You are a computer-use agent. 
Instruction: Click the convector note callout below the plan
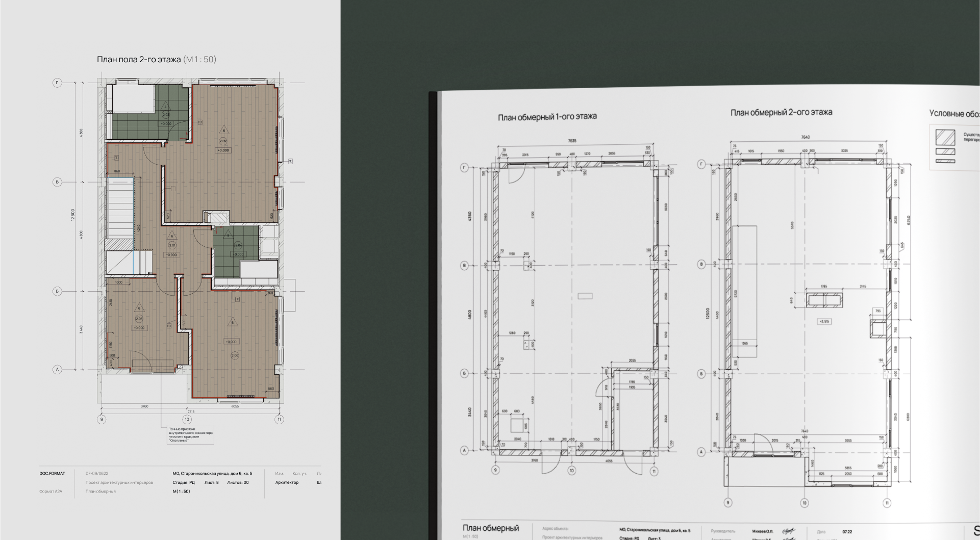pyautogui.click(x=191, y=435)
